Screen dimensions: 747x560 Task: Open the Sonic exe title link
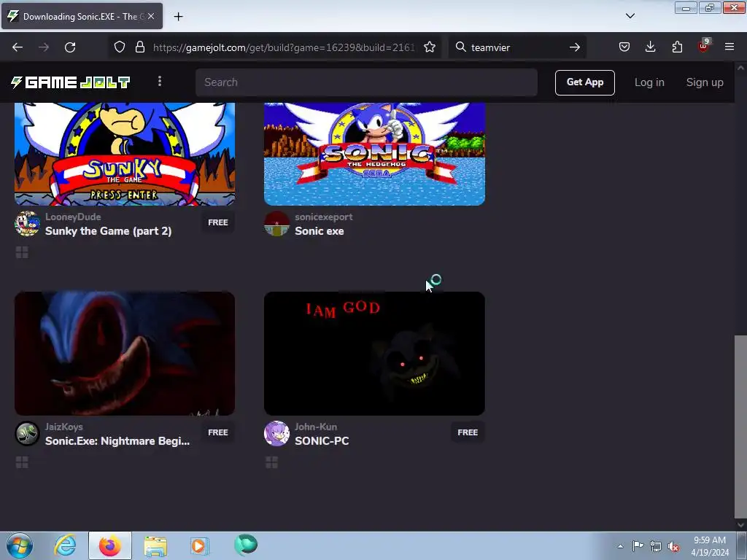[x=320, y=231]
